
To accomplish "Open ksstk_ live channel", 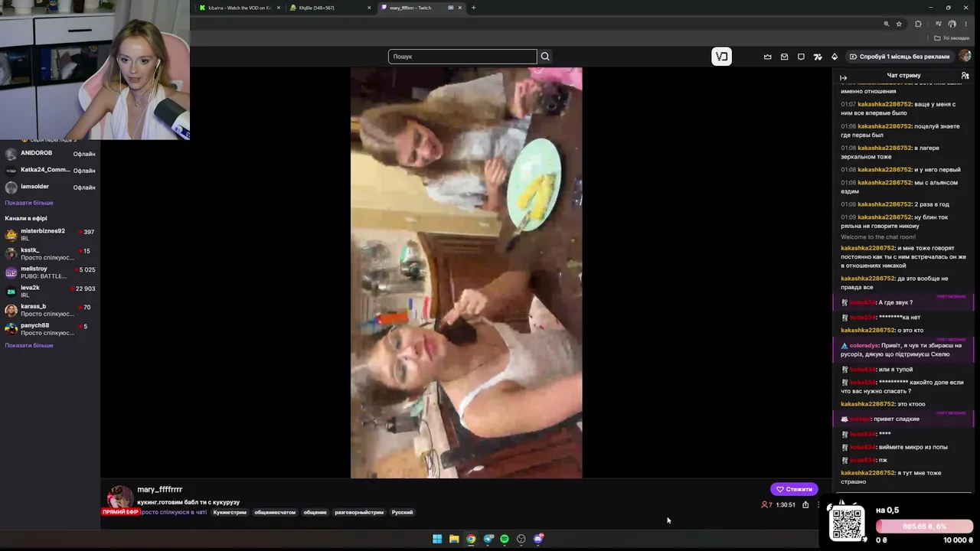I will coord(51,253).
